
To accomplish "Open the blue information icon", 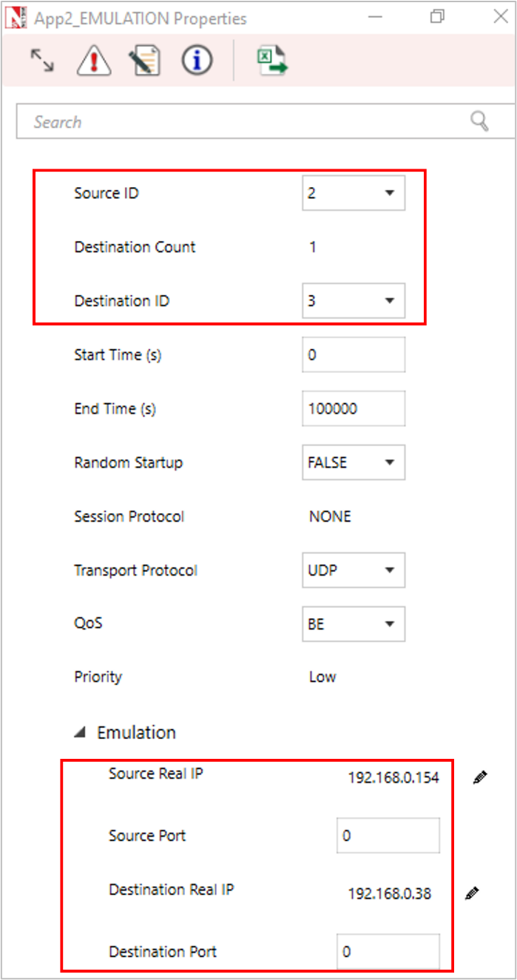I will coord(197,61).
